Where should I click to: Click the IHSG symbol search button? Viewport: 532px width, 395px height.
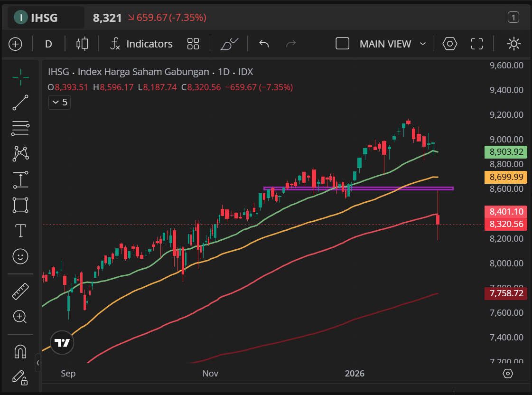point(44,18)
